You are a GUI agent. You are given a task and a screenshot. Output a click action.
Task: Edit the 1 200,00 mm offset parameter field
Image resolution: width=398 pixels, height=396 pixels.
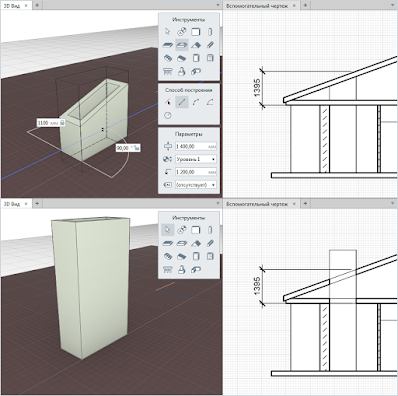196,172
